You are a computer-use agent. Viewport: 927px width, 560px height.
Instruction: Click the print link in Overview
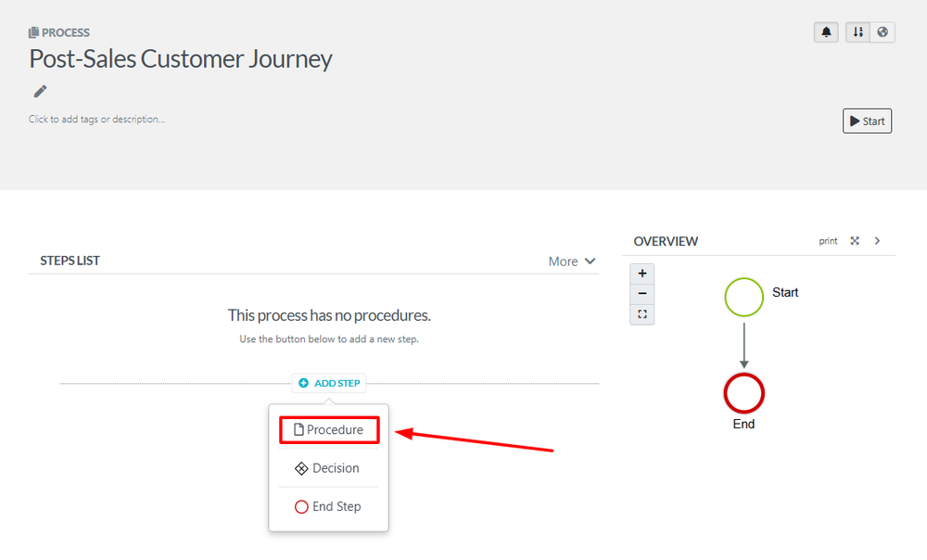[x=828, y=241]
